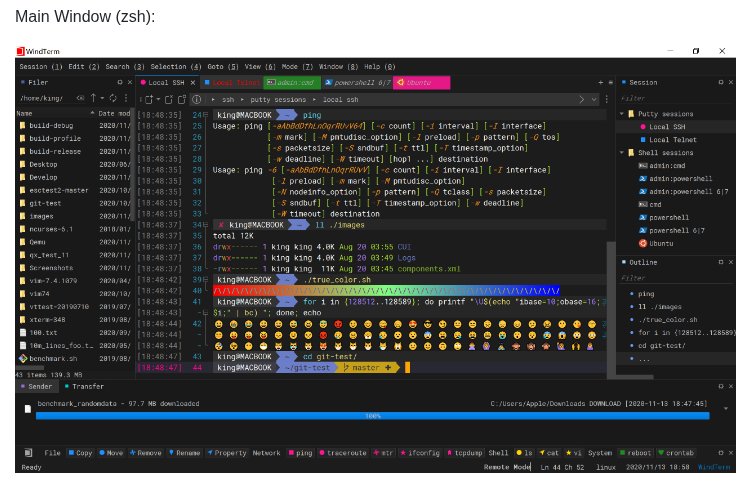The height and width of the screenshot is (482, 749).
Task: Collapse the Putty sessions tree node
Action: [622, 114]
